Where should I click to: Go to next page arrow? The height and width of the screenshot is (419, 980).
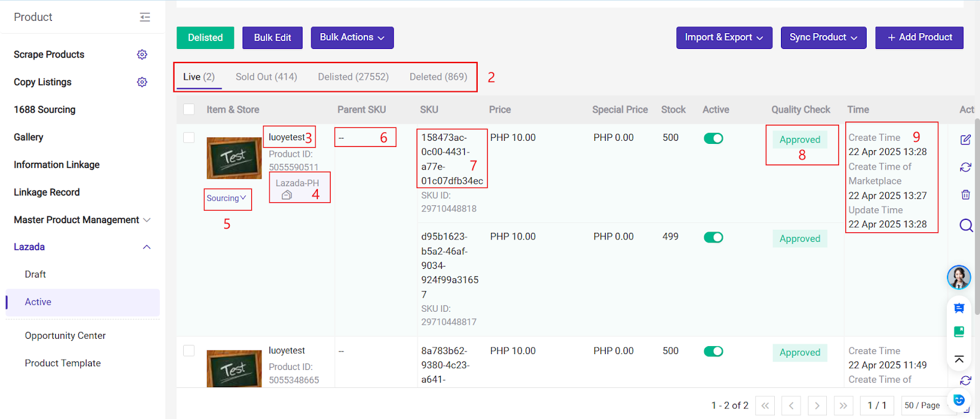(x=817, y=406)
